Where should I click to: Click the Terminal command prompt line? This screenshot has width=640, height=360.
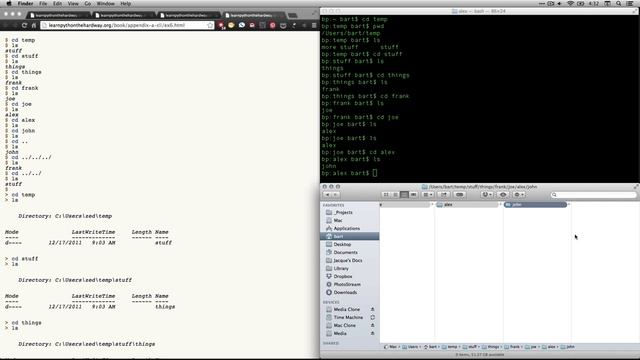[349, 173]
